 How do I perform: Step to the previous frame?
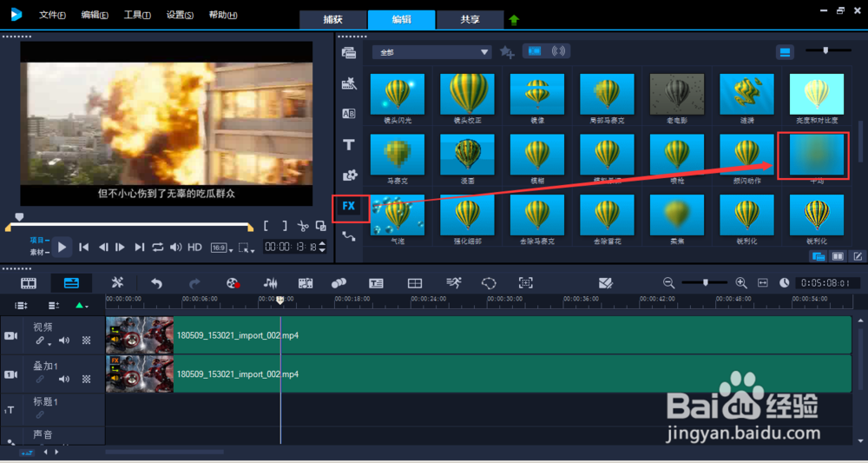[x=103, y=247]
